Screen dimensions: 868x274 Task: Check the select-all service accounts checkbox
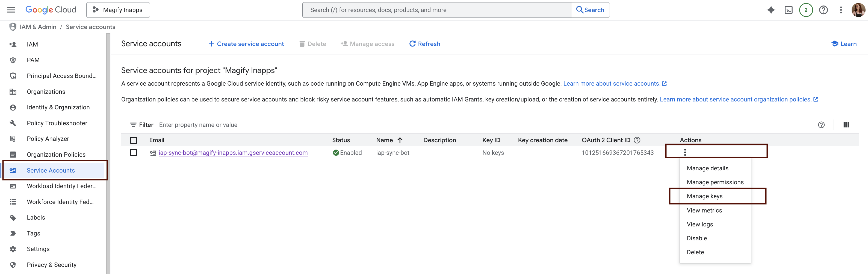point(134,140)
